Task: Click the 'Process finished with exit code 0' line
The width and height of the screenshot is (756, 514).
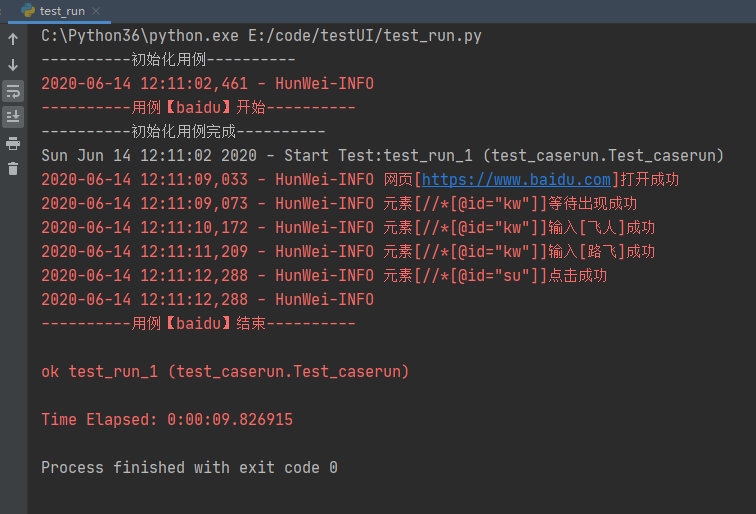Action: click(189, 468)
